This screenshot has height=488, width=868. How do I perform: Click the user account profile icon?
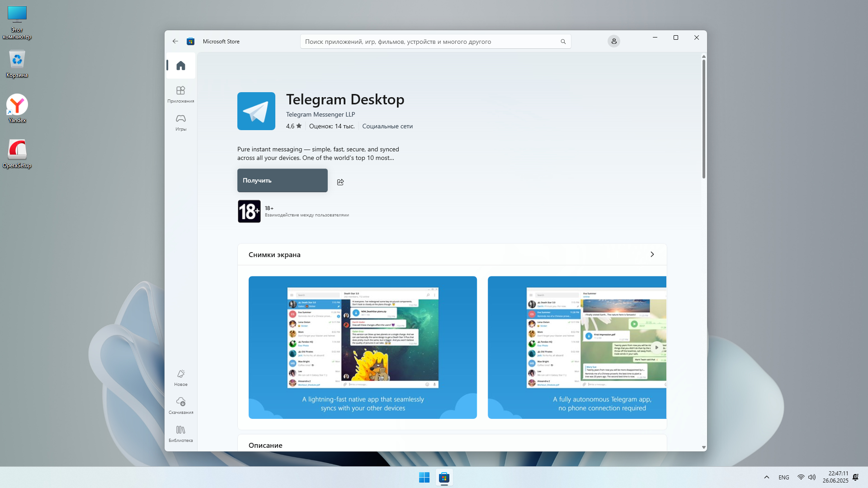[613, 42]
